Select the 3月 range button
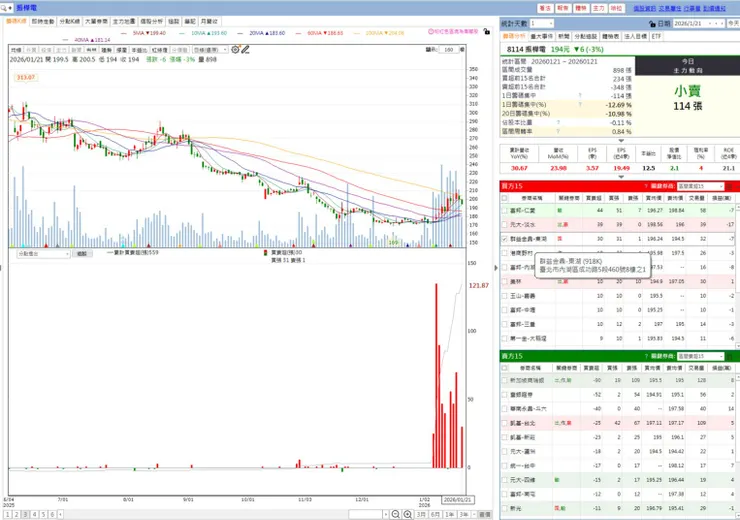740x520 pixels. 421,514
